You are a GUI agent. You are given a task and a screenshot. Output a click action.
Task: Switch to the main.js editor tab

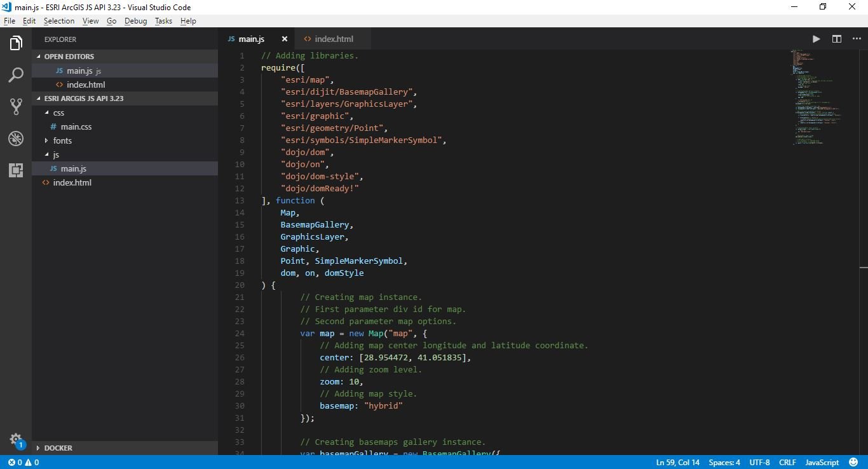(257, 39)
